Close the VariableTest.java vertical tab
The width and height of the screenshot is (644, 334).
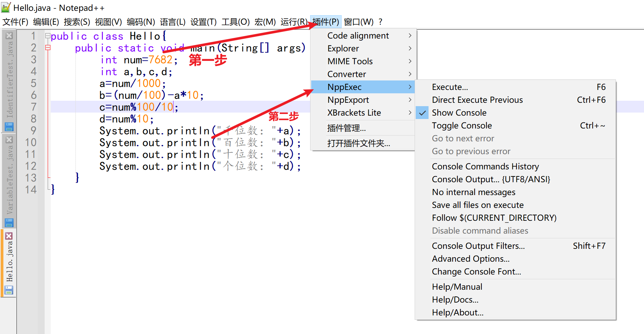(9, 140)
